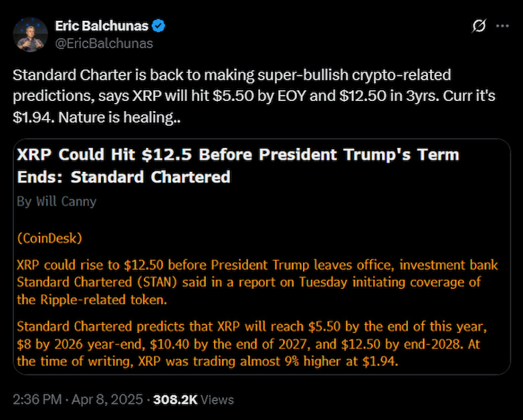Expand the embedded article screenshot headline
The height and width of the screenshot is (420, 523).
238,166
